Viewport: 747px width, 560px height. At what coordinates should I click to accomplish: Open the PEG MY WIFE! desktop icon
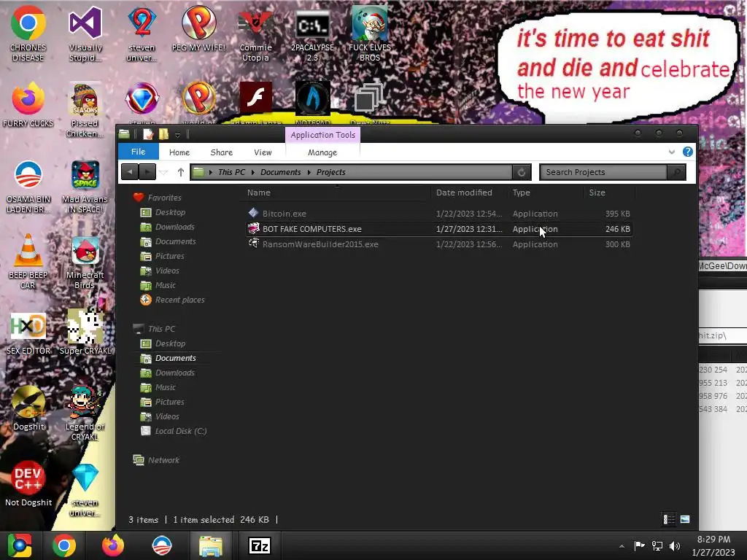pos(198,29)
